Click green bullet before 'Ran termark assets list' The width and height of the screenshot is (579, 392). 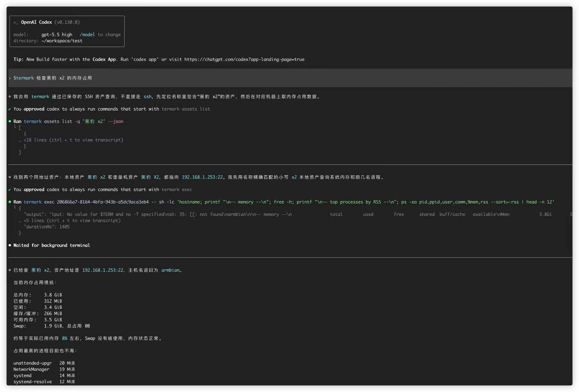[10, 121]
